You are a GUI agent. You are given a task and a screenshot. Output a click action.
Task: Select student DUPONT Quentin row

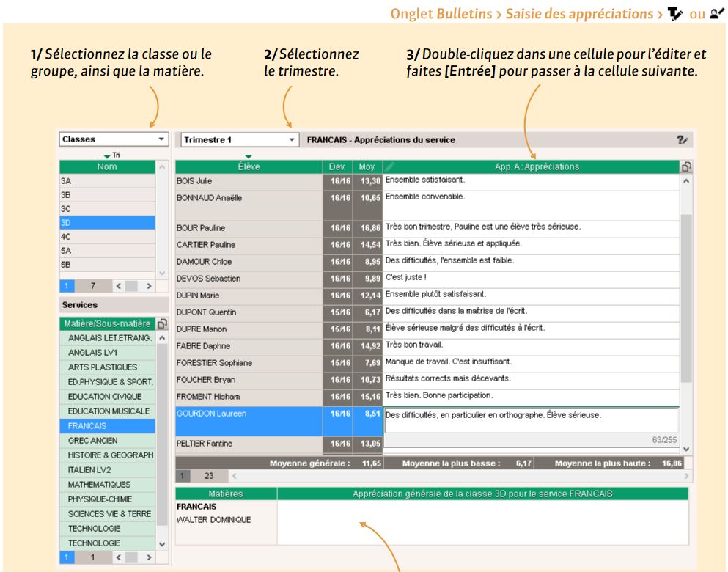249,312
